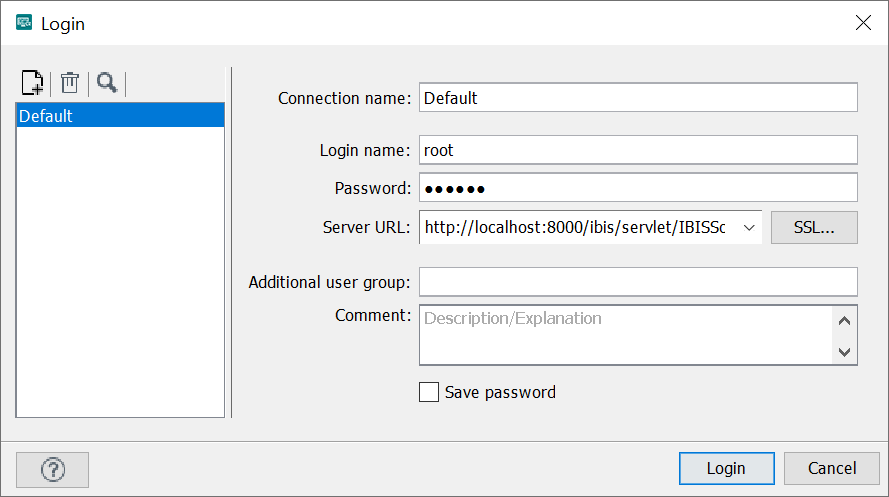Expand the Server URL dropdown arrow
889x497 pixels.
coord(748,228)
